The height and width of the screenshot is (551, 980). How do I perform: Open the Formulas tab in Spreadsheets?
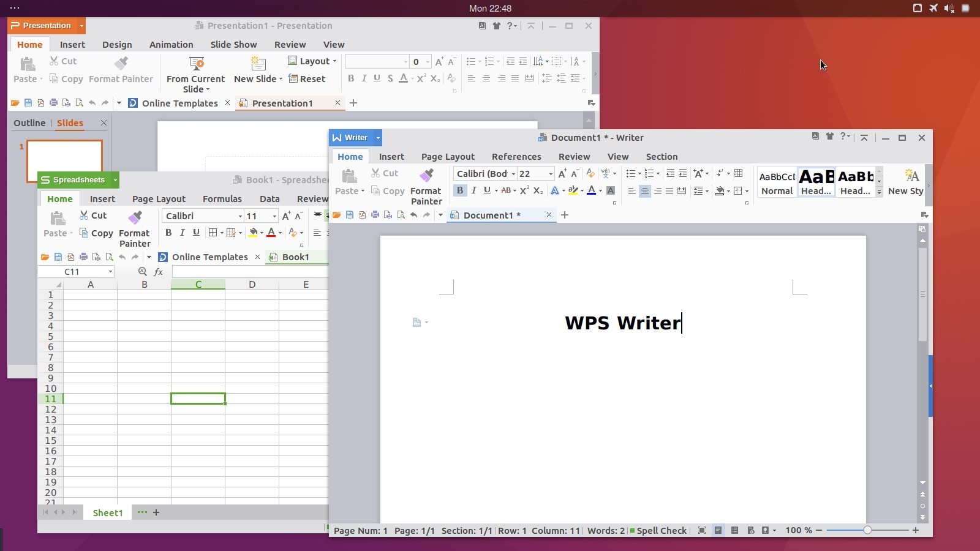(x=222, y=198)
